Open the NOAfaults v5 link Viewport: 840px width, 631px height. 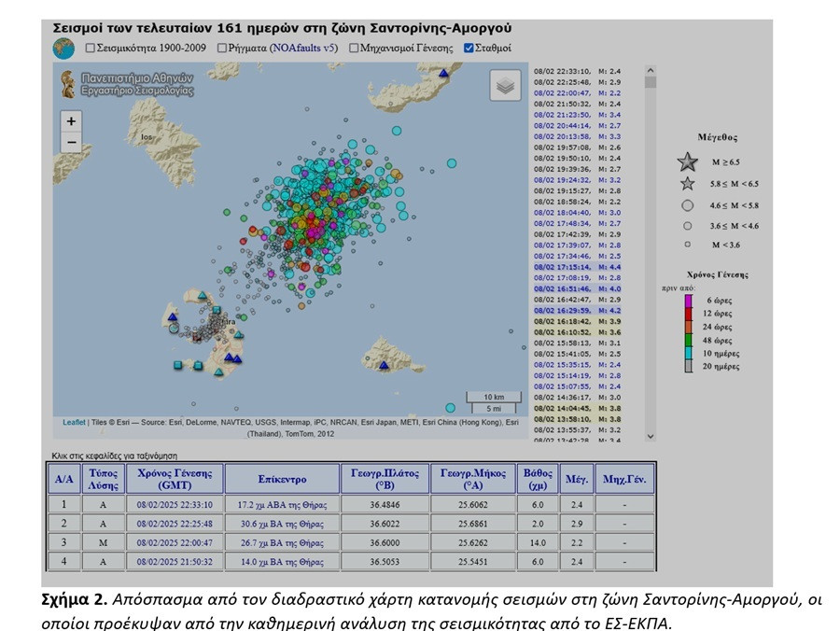pos(304,49)
